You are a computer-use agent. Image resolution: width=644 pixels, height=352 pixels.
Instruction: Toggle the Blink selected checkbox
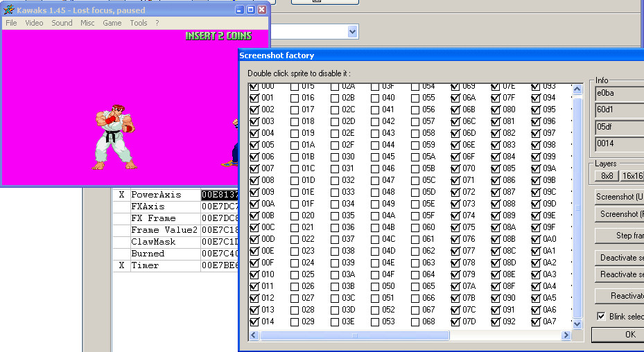click(x=601, y=316)
